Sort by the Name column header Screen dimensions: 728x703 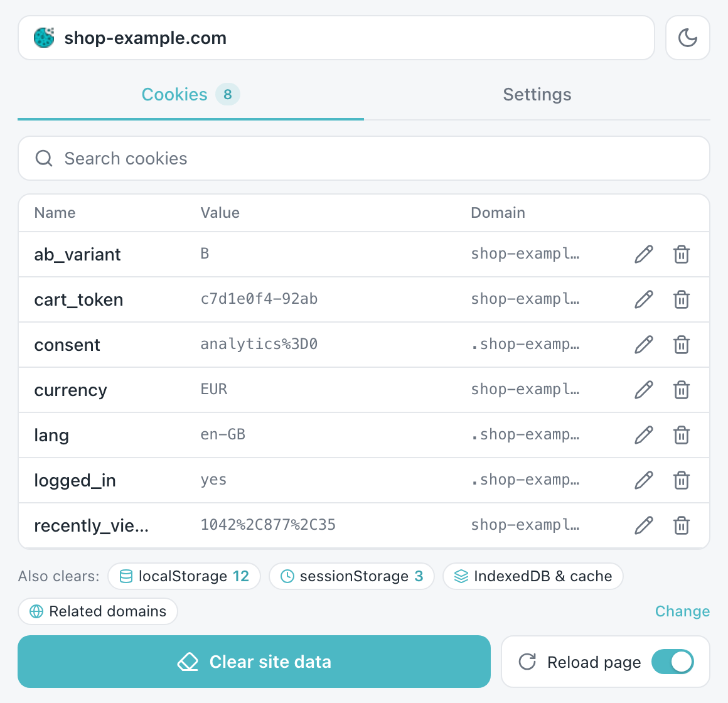tap(55, 213)
